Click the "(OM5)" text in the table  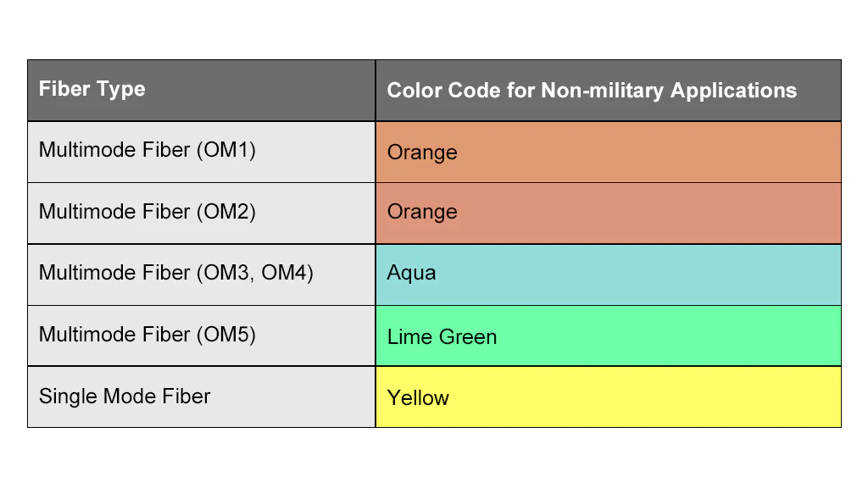(225, 334)
